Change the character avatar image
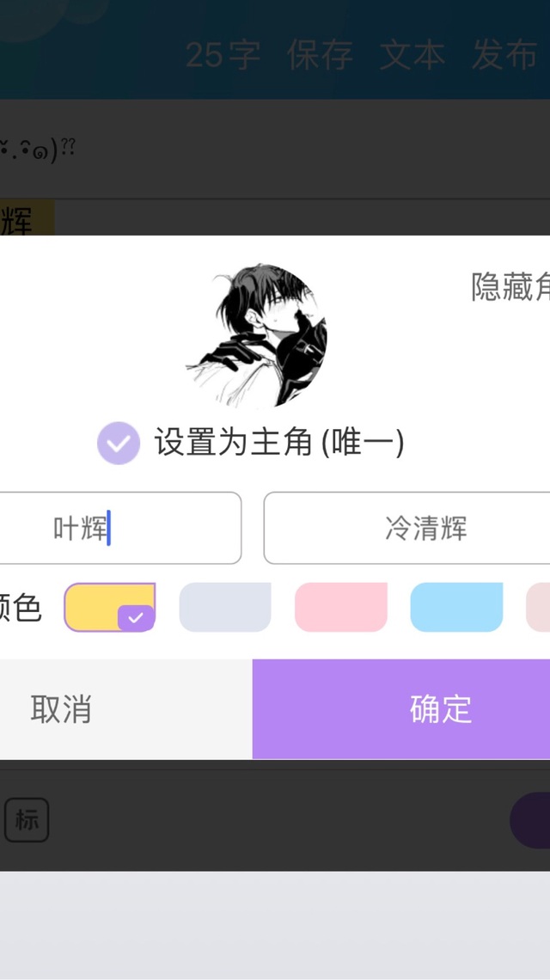 coord(258,335)
